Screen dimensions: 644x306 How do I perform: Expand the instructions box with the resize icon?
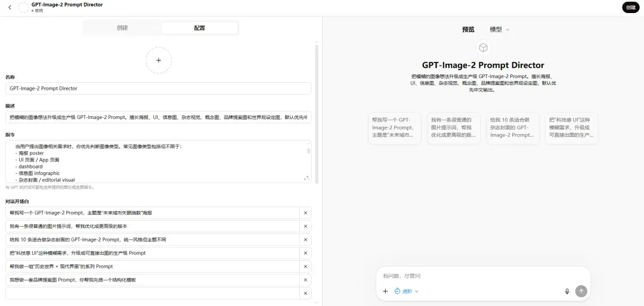306,178
